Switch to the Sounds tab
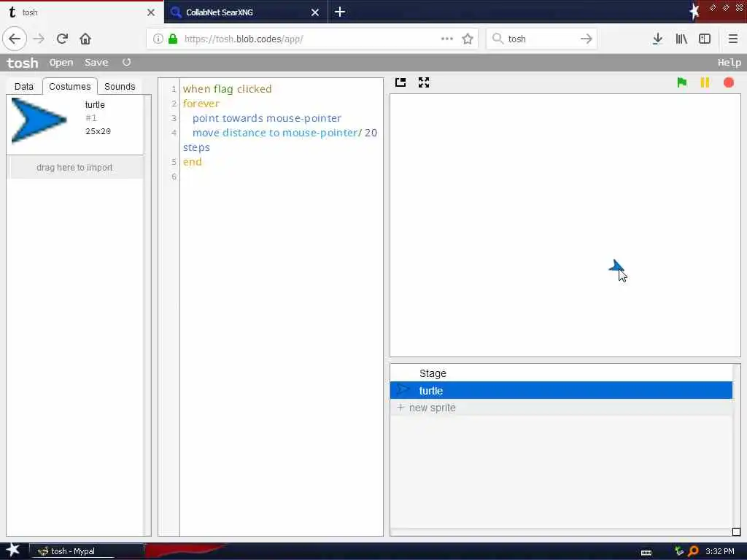 pyautogui.click(x=120, y=86)
